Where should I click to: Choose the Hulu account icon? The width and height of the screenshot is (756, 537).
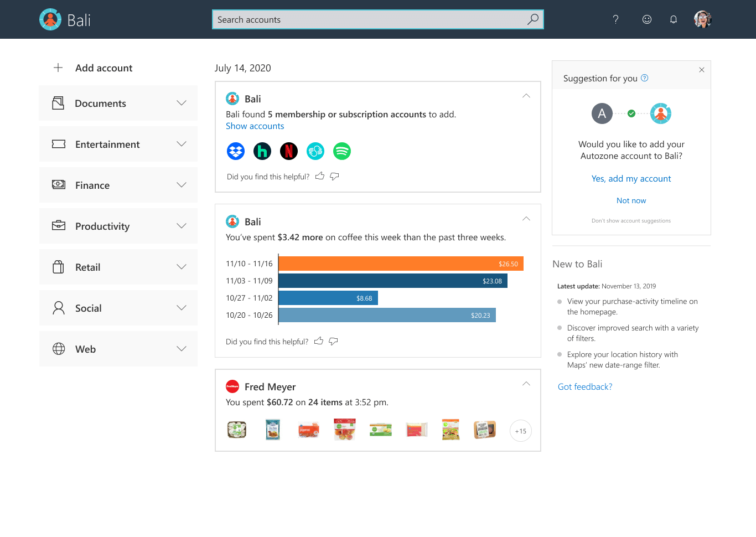(x=262, y=151)
